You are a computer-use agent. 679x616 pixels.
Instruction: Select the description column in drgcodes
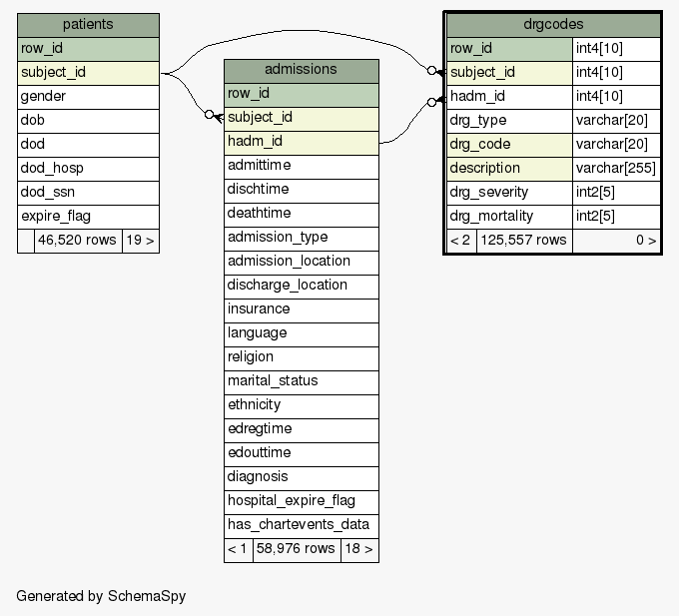pos(509,168)
